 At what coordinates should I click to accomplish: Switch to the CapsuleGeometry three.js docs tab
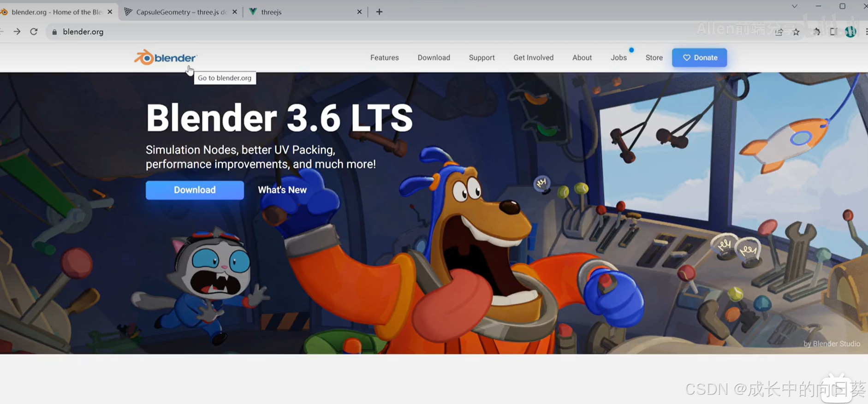(x=181, y=12)
